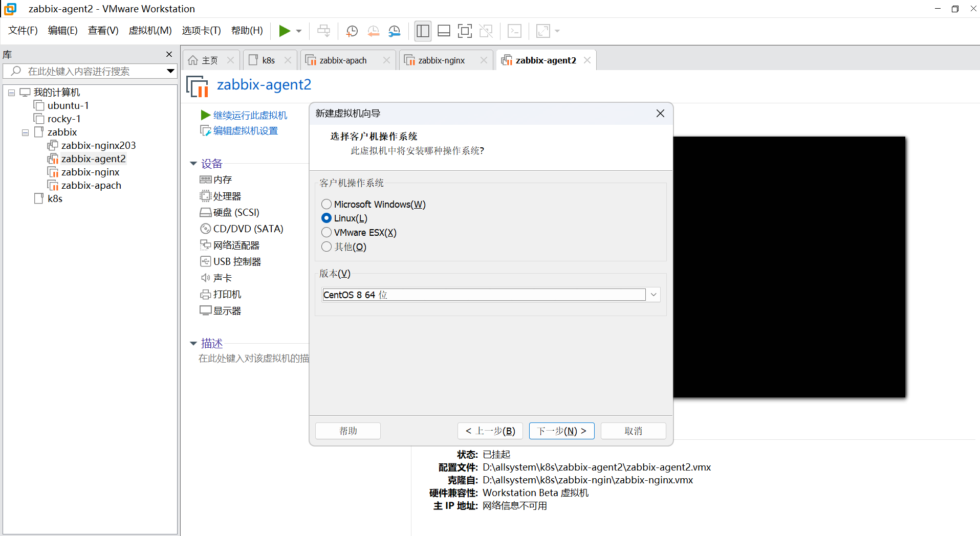This screenshot has width=980, height=536.
Task: Click the console view toolbar icon
Action: click(514, 31)
